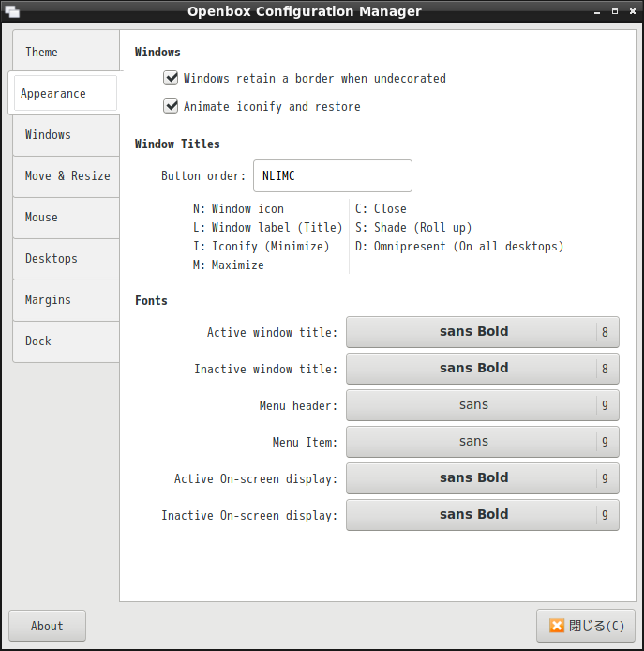Viewport: 644px width, 651px height.
Task: Click the 'Menu header:' label
Action: 298,405
